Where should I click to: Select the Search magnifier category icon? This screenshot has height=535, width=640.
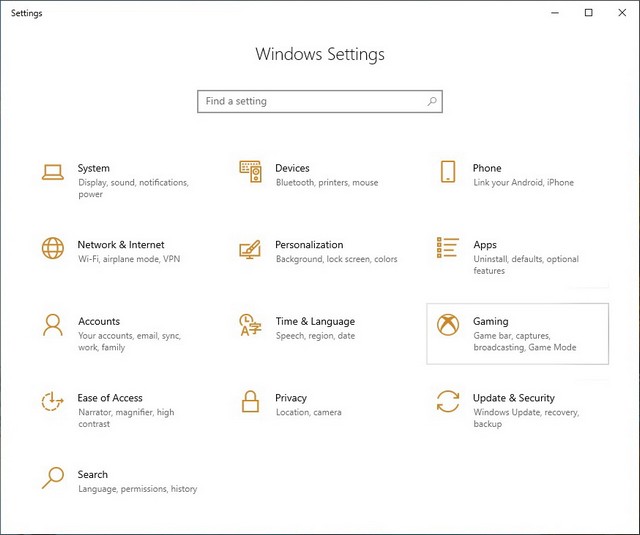53,478
